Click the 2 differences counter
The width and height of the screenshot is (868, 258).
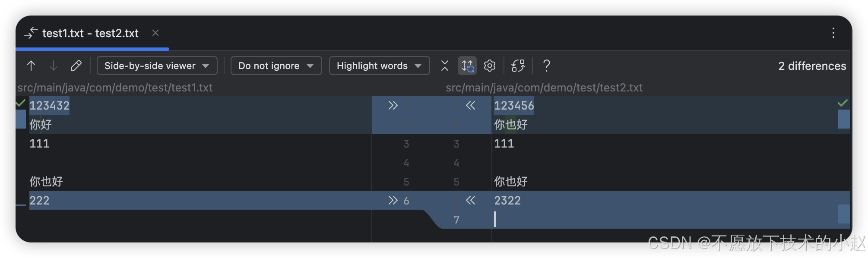tap(812, 66)
